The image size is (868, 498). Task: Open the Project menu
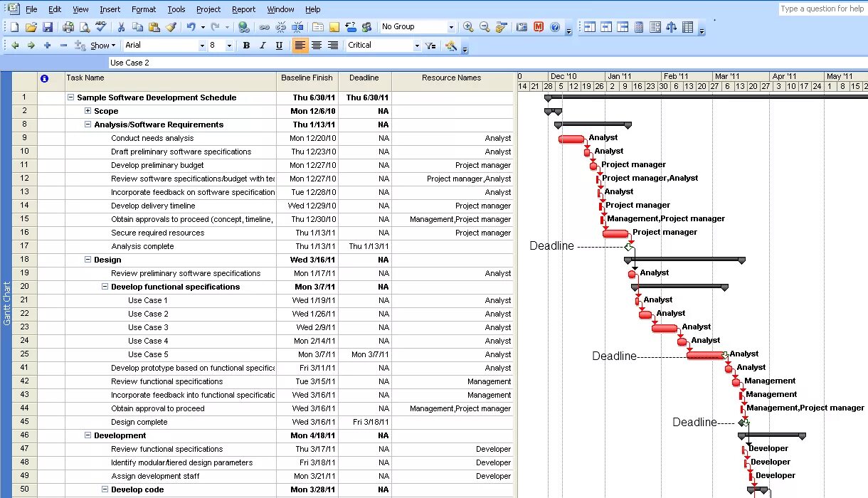[208, 9]
